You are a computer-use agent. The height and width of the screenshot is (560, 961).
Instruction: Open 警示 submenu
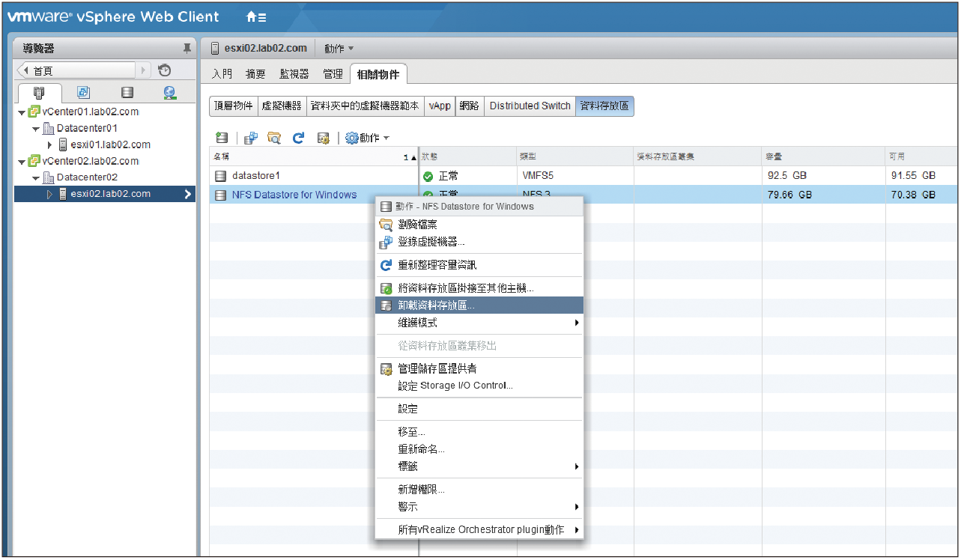479,507
